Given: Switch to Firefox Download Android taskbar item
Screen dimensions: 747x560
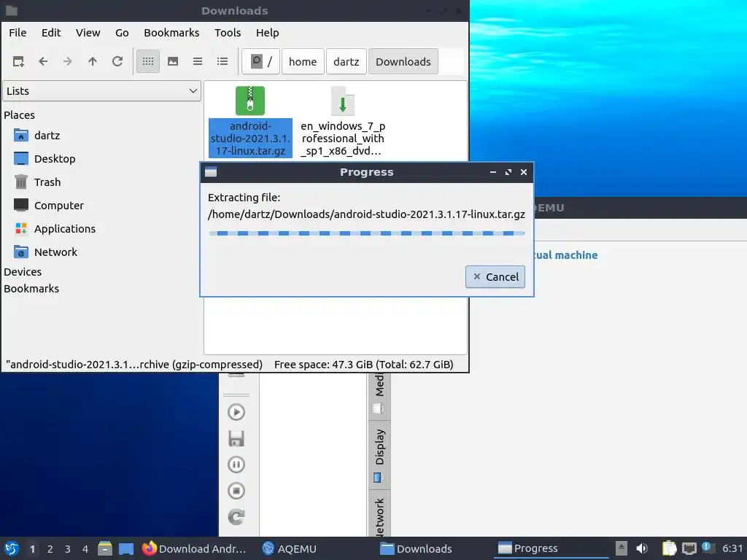Looking at the screenshot, I should [194, 548].
